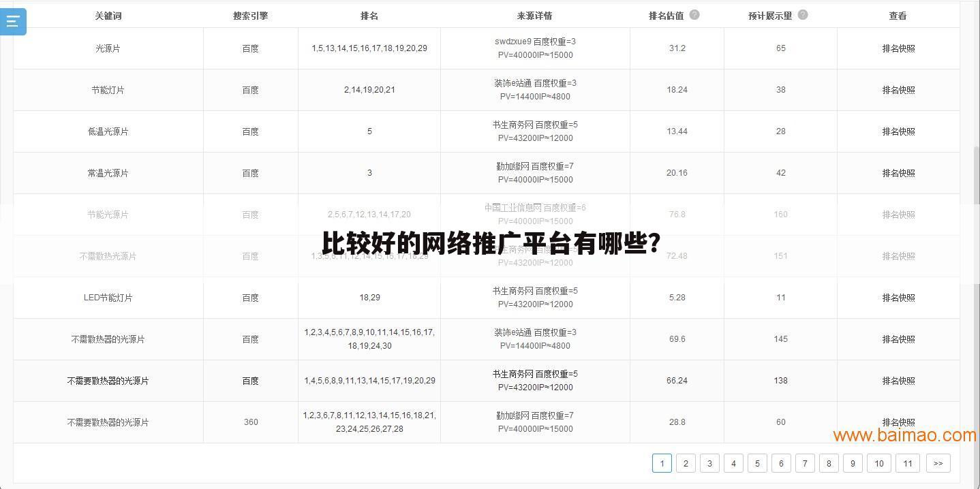View snapshot of the 360 engine row
The height and width of the screenshot is (489, 980).
(x=898, y=422)
